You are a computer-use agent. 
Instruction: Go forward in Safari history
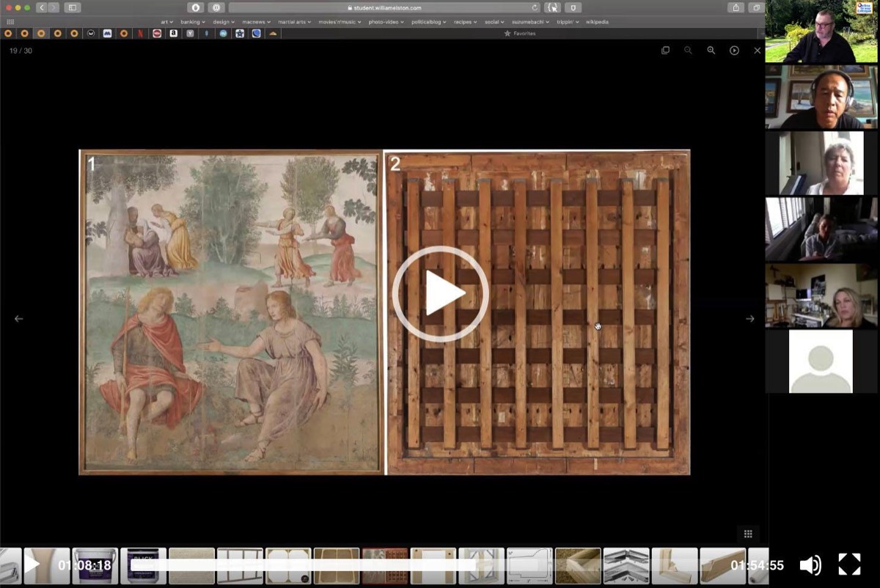[x=54, y=7]
